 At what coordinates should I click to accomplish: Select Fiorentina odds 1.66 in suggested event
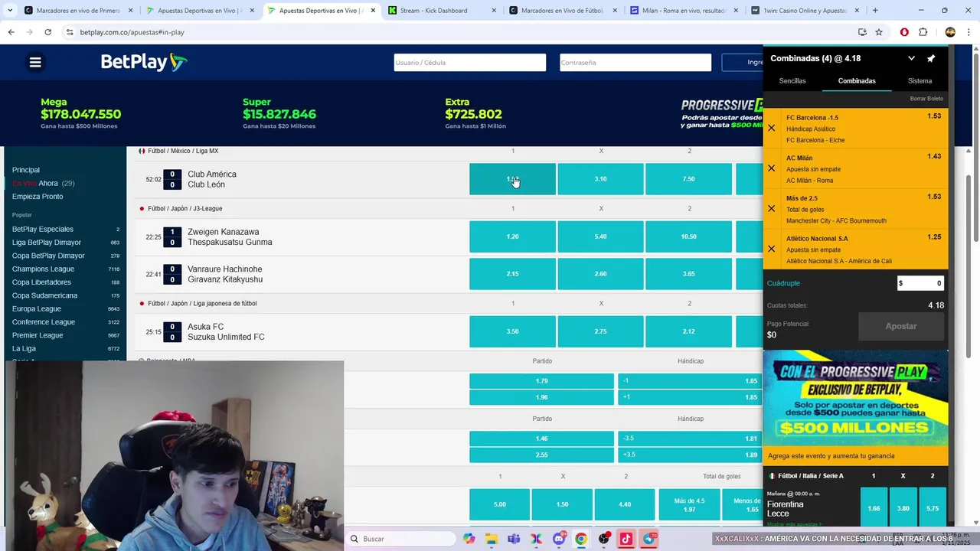[x=874, y=508]
